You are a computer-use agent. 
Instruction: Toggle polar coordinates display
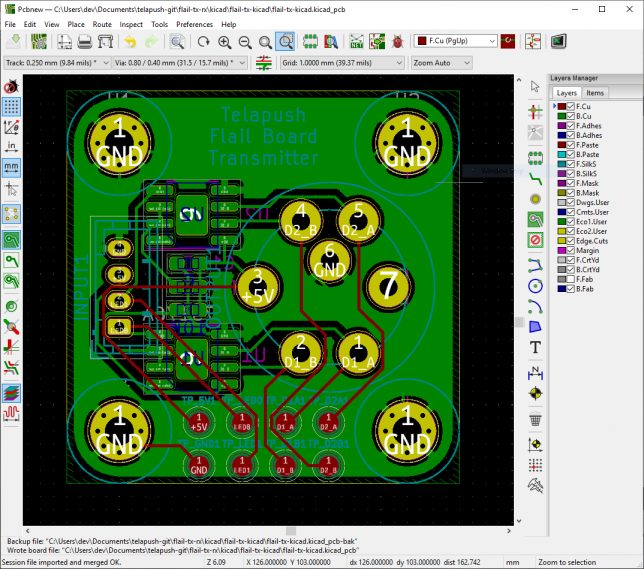[x=11, y=127]
